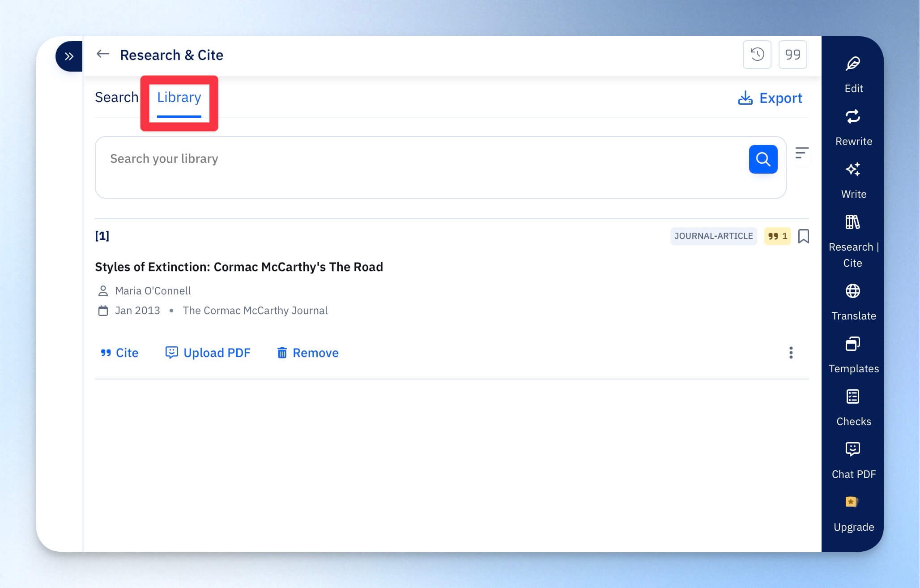
Task: Open the Checks tool
Action: (853, 408)
